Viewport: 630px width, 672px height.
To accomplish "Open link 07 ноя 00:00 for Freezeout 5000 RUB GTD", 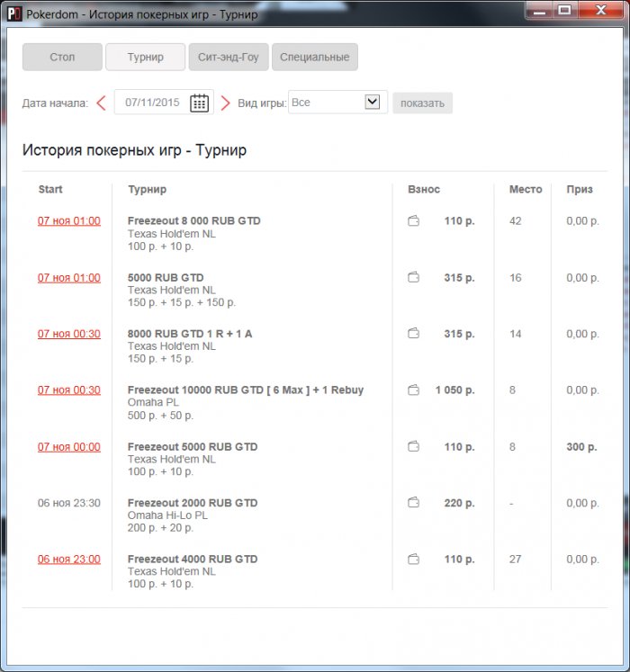I will 69,446.
